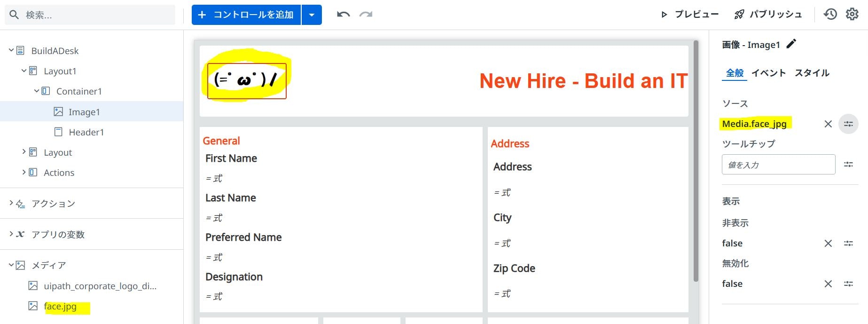This screenshot has width=868, height=324.
Task: Select BuildADesk in the tree
Action: pyautogui.click(x=55, y=51)
